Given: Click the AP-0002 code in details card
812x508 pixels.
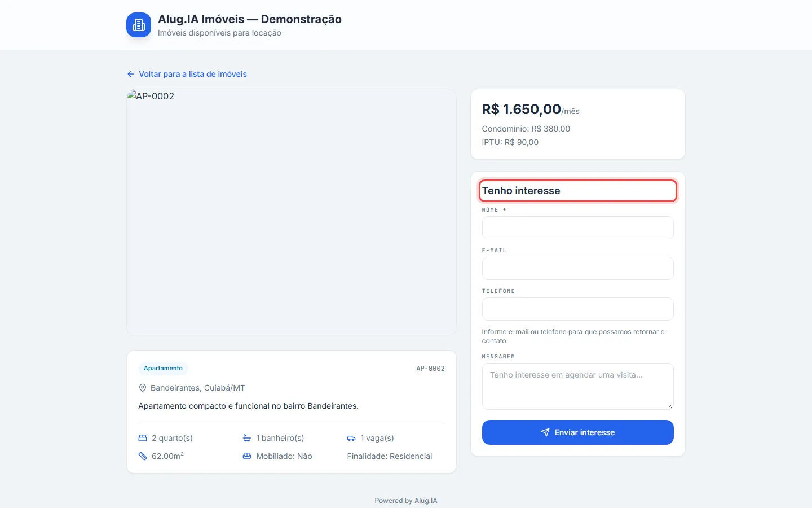Looking at the screenshot, I should point(430,369).
